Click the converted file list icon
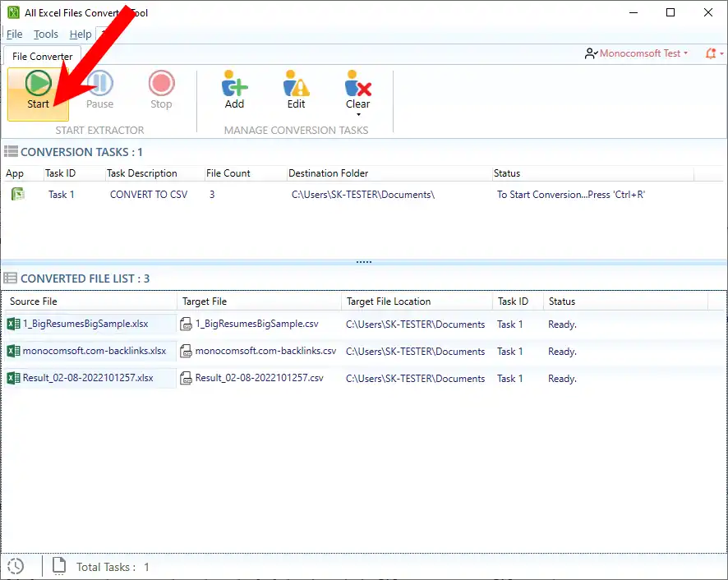Viewport: 728px width, 580px height. tap(10, 278)
